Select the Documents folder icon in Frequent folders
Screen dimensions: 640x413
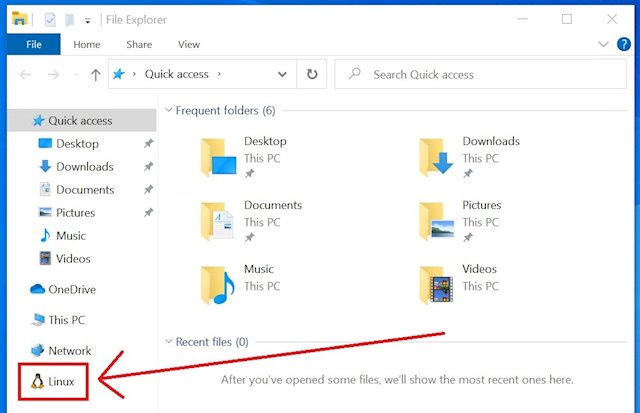[218, 221]
